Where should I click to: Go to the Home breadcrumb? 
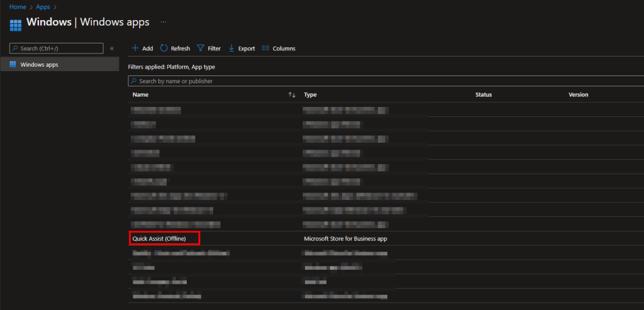point(17,6)
